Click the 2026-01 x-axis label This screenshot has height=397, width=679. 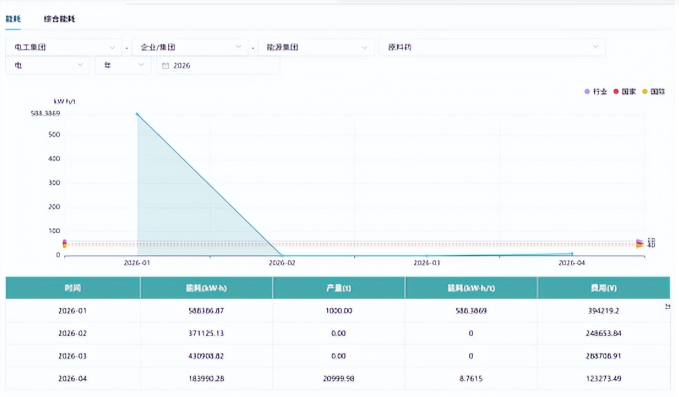coord(137,263)
